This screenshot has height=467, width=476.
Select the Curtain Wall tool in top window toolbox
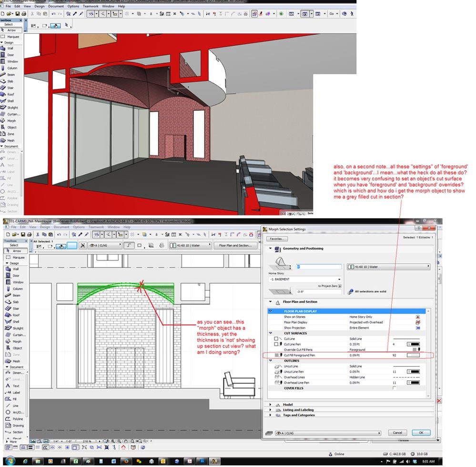tap(11, 114)
